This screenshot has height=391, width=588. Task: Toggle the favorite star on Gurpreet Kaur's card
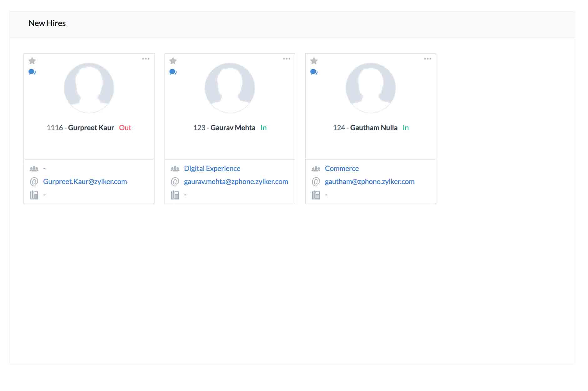coord(32,60)
